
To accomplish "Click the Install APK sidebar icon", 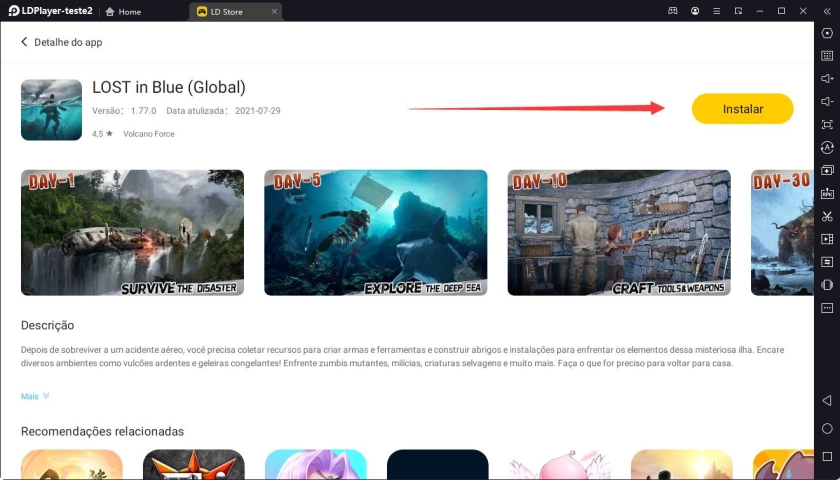I will point(827,193).
